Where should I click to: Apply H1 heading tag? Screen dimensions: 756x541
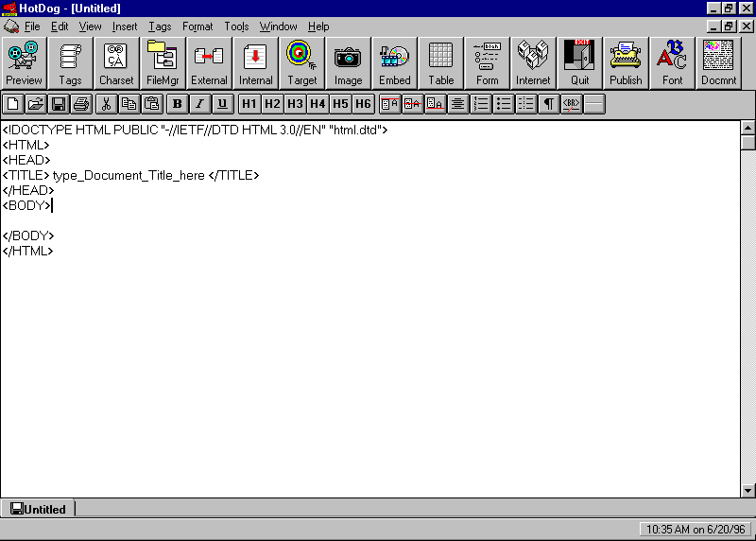tap(249, 104)
